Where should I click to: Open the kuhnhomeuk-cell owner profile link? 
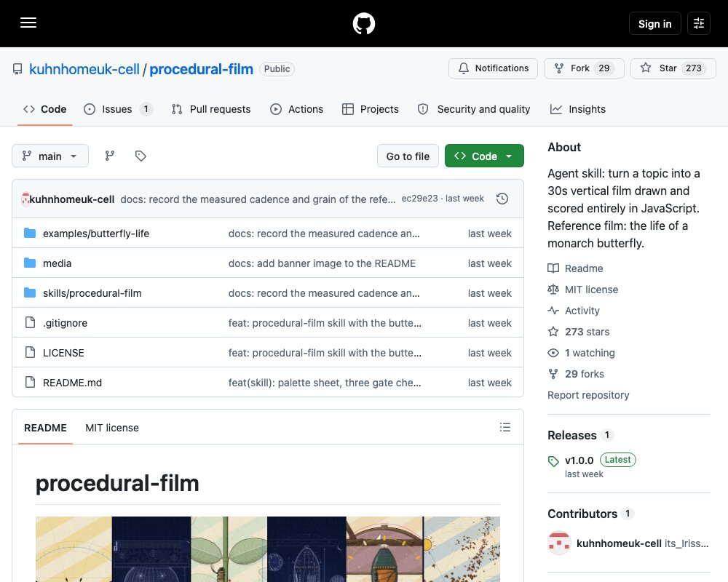click(x=84, y=69)
